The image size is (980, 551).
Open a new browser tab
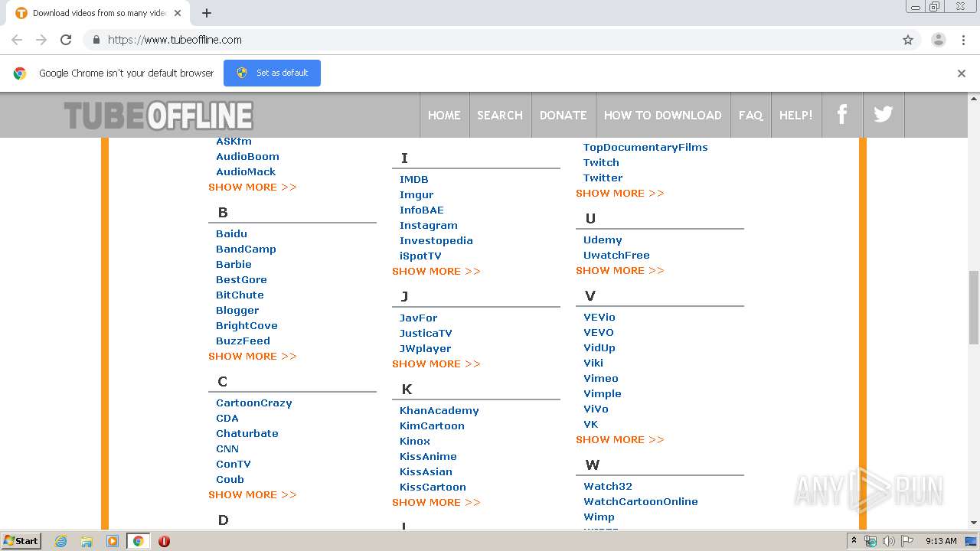click(207, 13)
